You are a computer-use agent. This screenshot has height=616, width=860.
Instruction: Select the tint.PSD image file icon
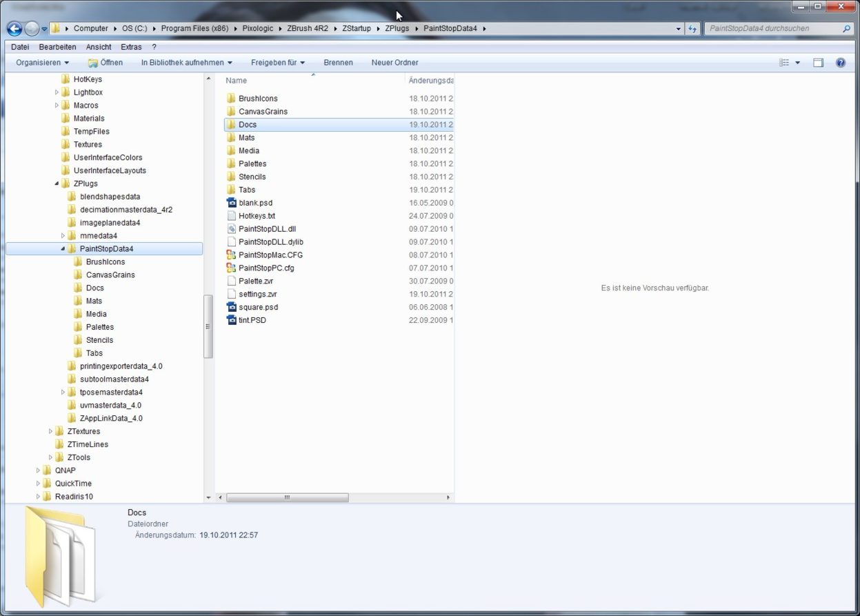231,319
